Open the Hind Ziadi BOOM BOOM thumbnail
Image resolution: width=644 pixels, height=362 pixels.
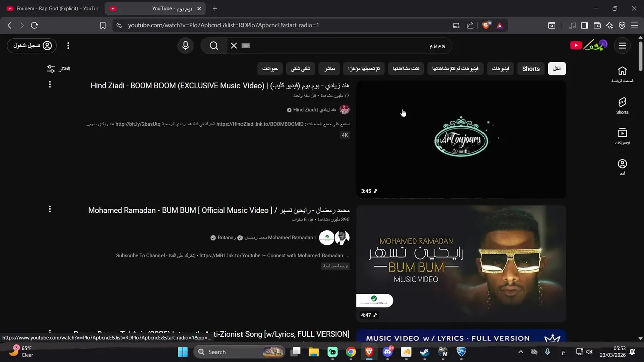[x=461, y=139]
